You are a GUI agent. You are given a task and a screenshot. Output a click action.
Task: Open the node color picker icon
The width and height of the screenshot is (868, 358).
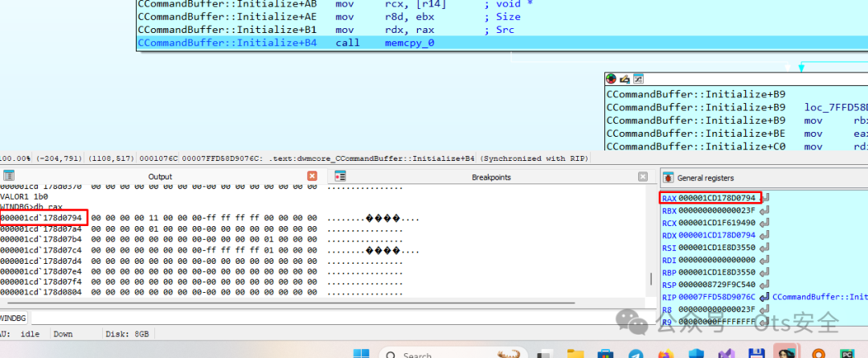pyautogui.click(x=611, y=80)
